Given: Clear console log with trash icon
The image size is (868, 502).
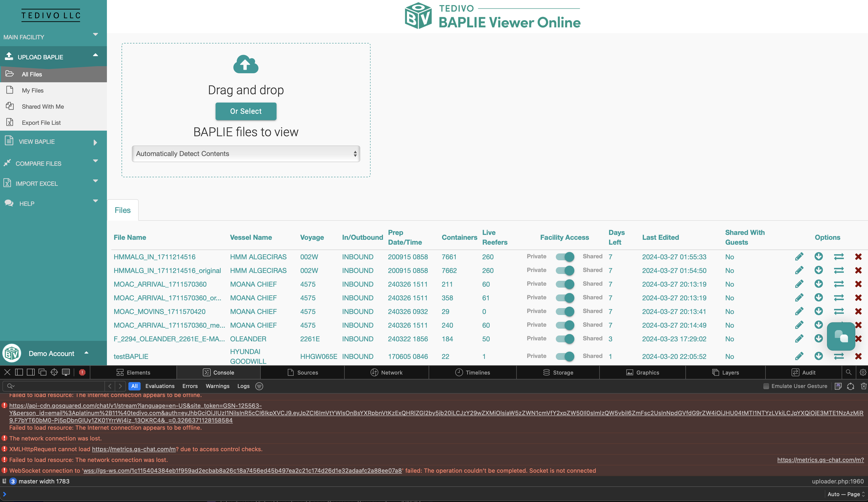Looking at the screenshot, I should click(x=863, y=386).
